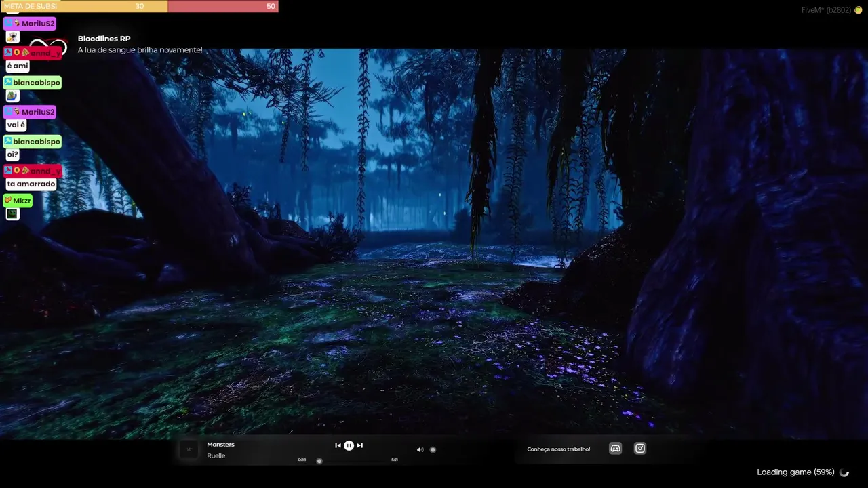Click the Bloodlines RP server logo
868x488 pixels.
[49, 46]
